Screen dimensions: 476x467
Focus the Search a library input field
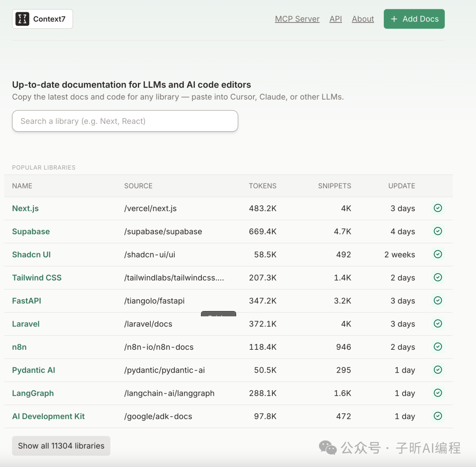coord(125,121)
